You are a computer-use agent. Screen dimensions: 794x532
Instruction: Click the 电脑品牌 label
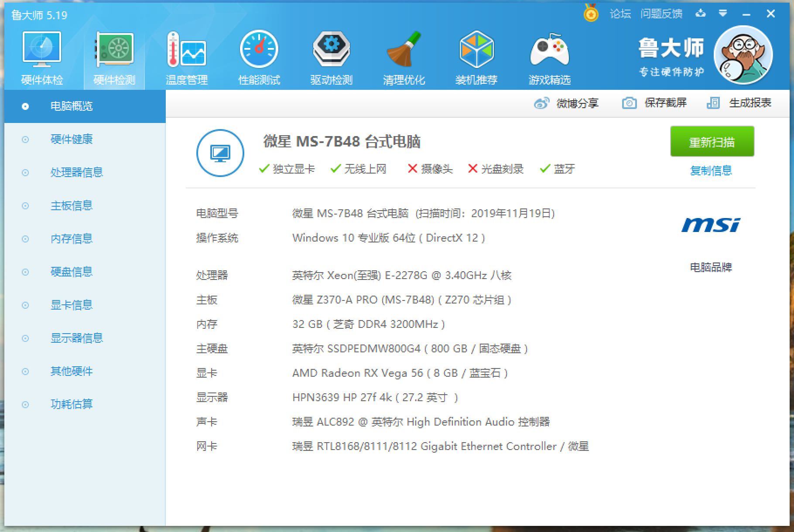point(711,267)
